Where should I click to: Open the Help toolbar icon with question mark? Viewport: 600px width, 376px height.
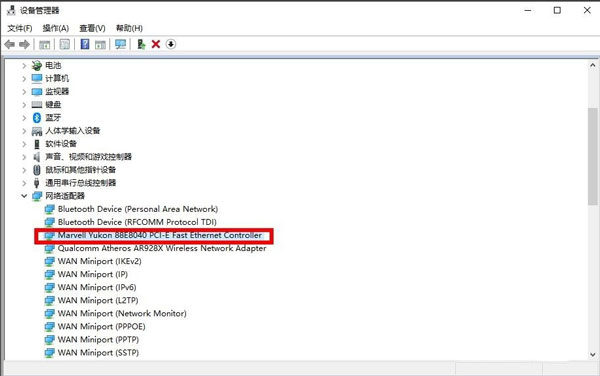pos(85,44)
